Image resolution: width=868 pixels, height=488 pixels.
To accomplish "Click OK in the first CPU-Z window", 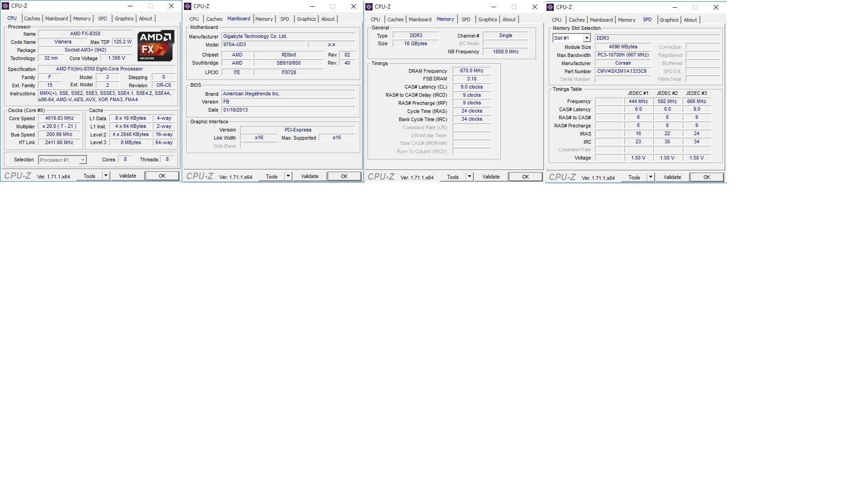I will click(162, 176).
